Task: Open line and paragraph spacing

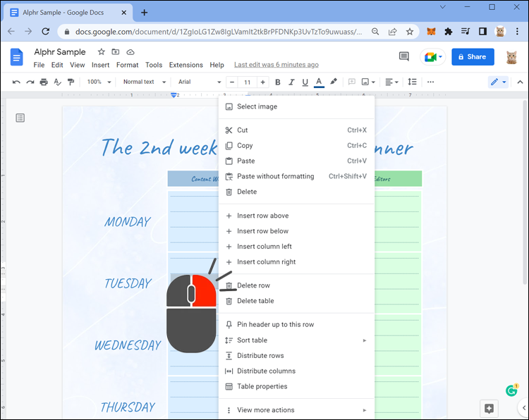Action: point(412,82)
